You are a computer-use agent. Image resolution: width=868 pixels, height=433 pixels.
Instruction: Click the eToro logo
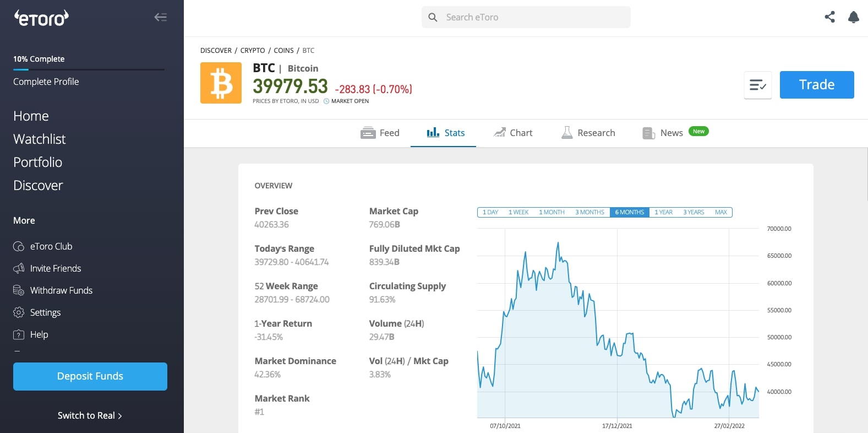point(41,18)
